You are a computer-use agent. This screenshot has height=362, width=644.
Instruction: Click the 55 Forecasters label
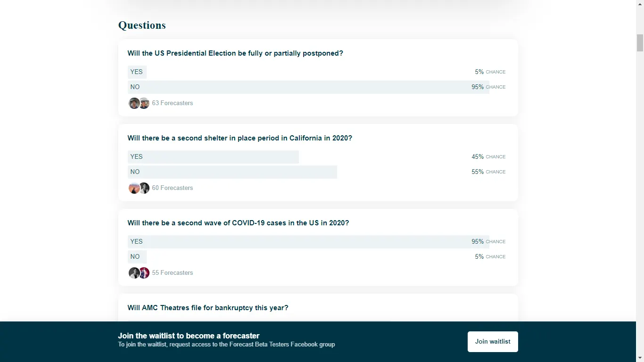click(173, 273)
